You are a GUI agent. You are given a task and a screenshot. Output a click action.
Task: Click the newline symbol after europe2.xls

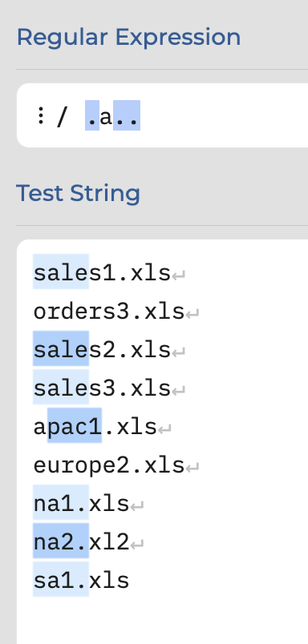192,468
